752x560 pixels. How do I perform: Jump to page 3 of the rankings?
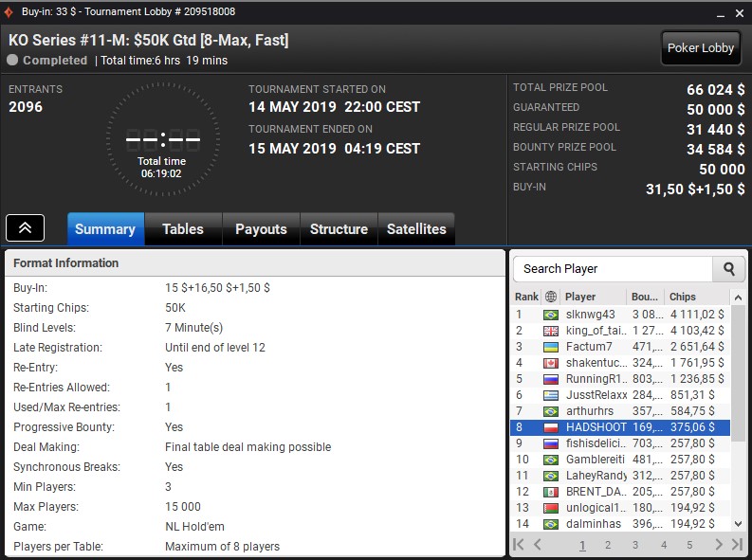635,545
